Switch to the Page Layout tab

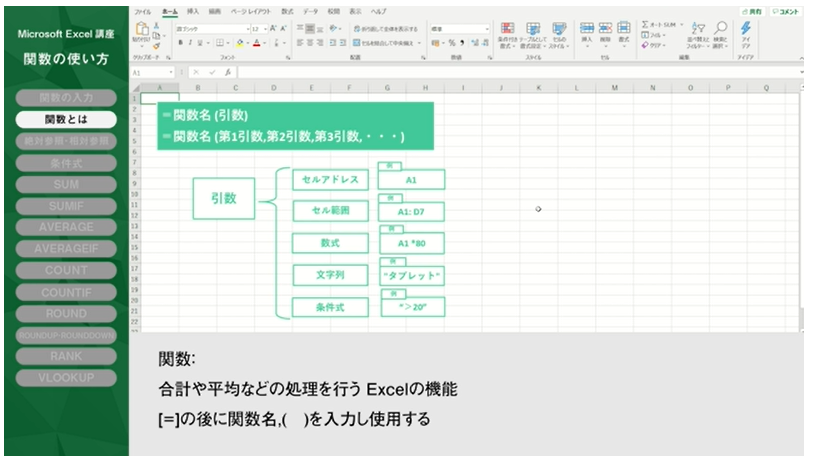(x=251, y=11)
